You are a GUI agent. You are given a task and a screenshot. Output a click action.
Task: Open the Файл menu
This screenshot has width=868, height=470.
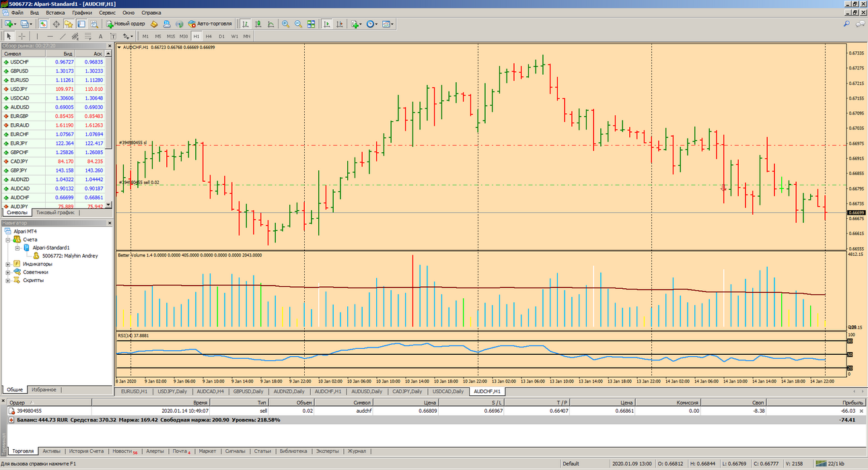click(x=17, y=13)
